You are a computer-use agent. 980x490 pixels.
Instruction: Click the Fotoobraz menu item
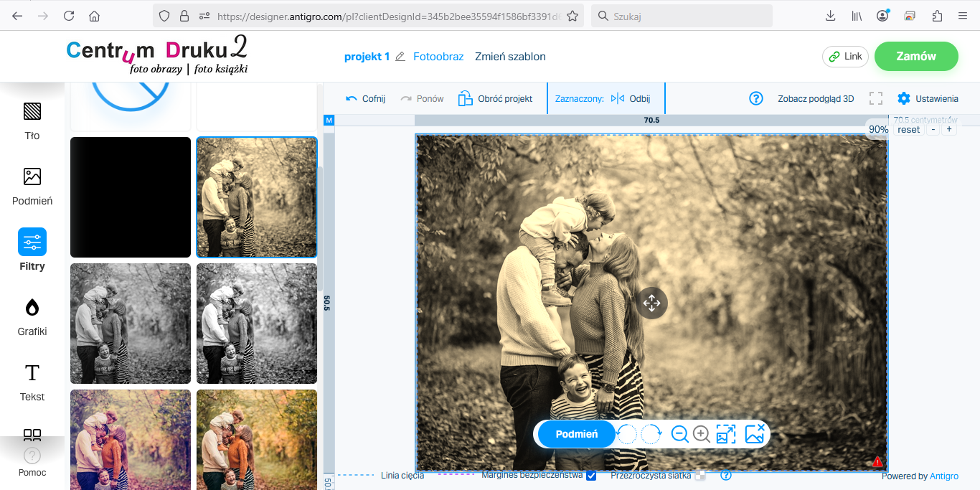click(x=438, y=57)
